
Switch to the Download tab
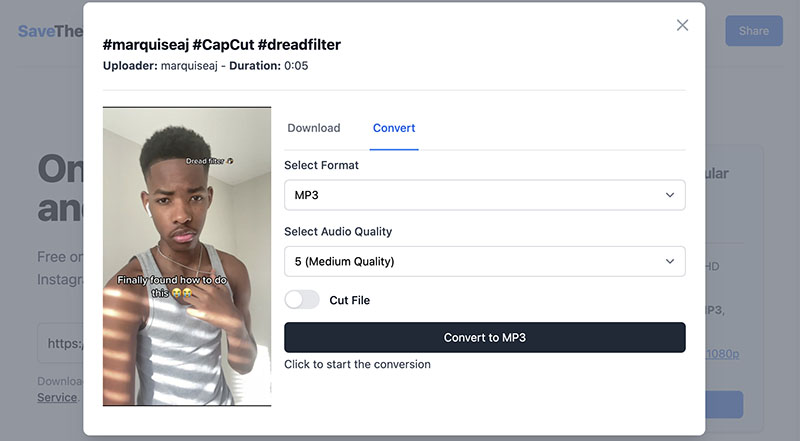point(314,128)
